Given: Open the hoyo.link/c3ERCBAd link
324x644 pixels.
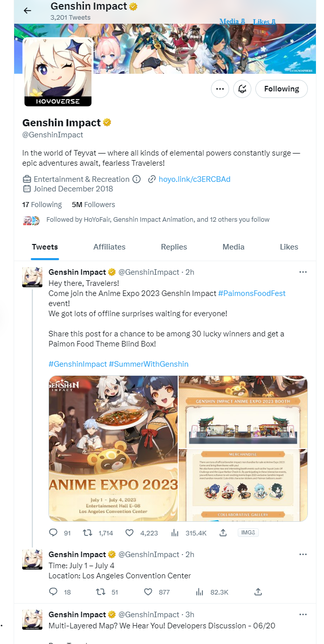Looking at the screenshot, I should (194, 179).
